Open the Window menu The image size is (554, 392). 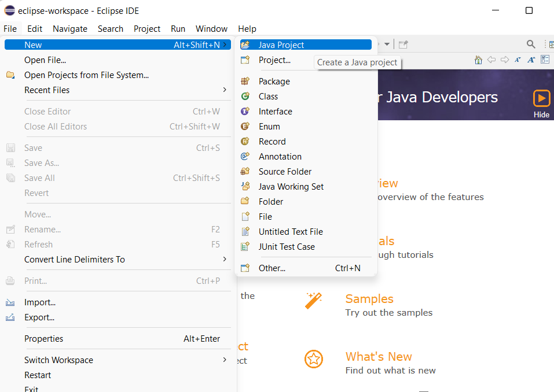(211, 28)
